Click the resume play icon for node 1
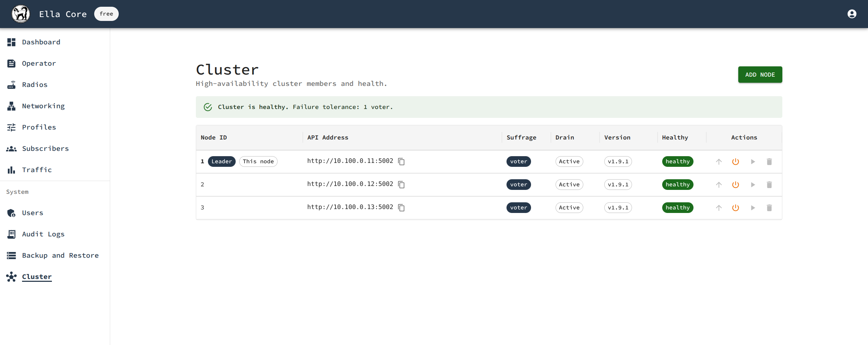The image size is (868, 345). [x=752, y=161]
